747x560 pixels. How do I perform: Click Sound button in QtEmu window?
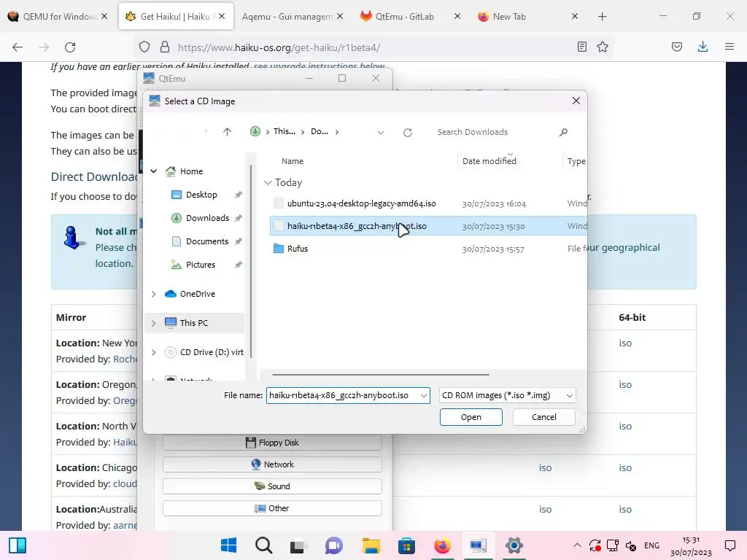pyautogui.click(x=272, y=486)
